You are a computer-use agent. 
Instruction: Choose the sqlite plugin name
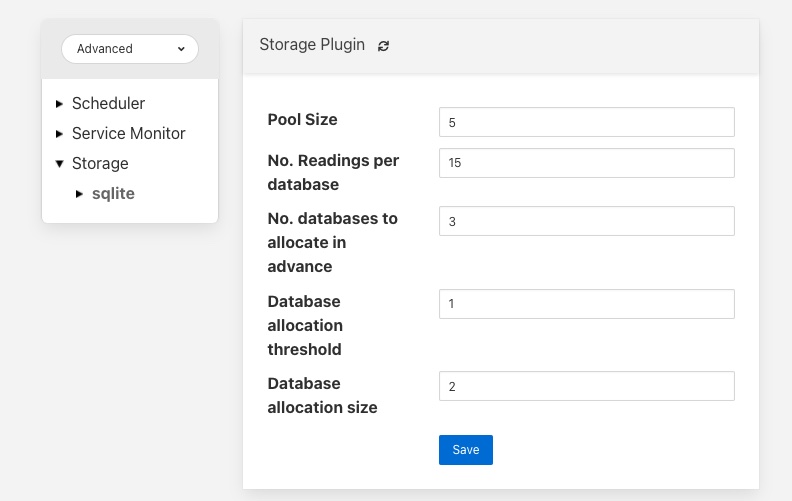[113, 193]
